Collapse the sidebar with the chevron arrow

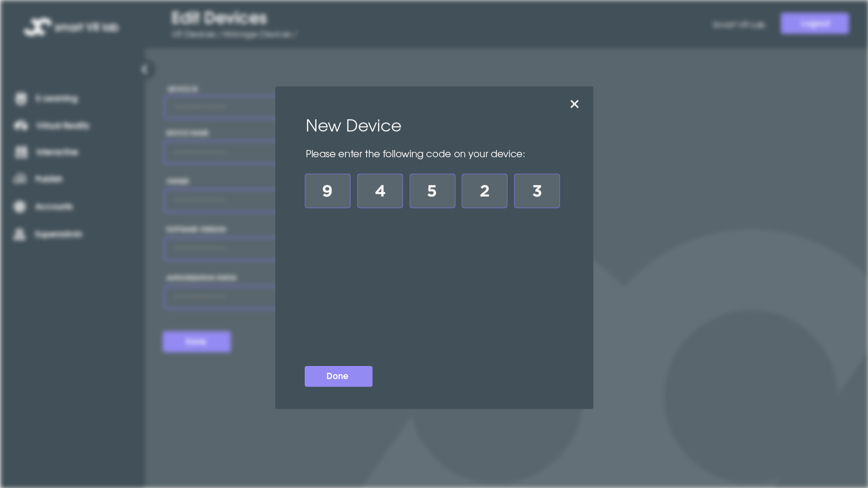pos(144,70)
